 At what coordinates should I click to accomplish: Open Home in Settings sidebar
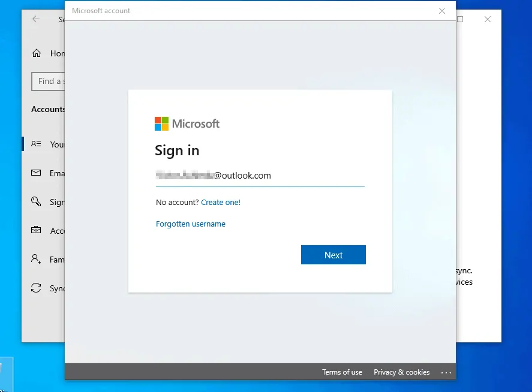coord(48,53)
